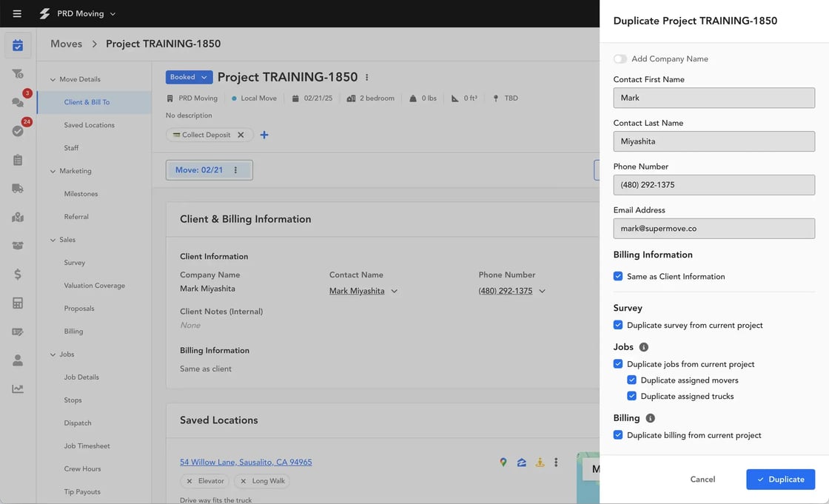Click the building icon next to Willow Lane
This screenshot has width=829, height=504.
(x=521, y=463)
